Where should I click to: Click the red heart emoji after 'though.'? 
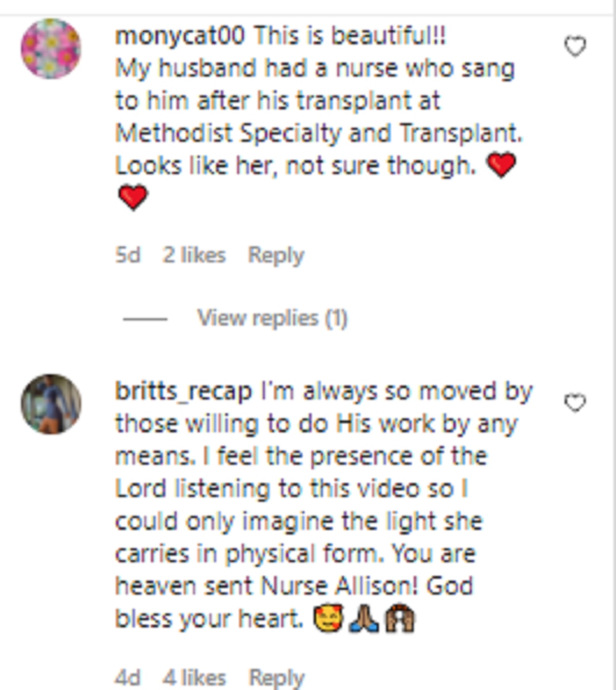click(x=501, y=165)
